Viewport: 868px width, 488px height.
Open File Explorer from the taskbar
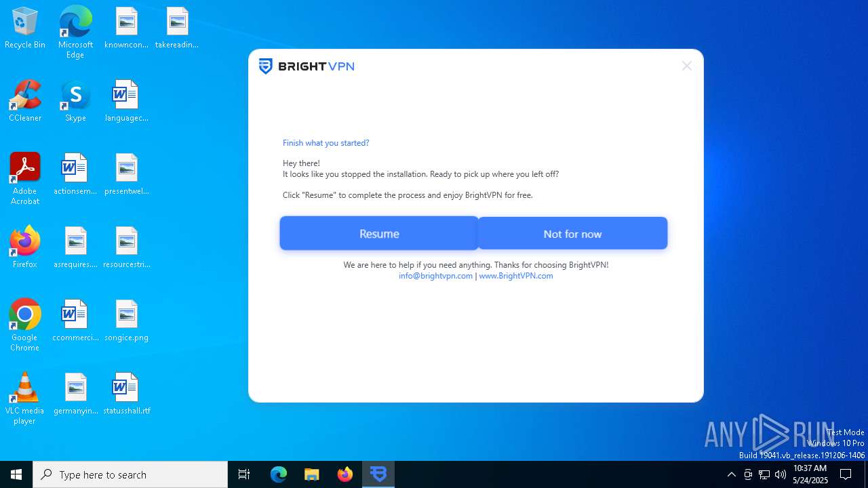click(312, 474)
